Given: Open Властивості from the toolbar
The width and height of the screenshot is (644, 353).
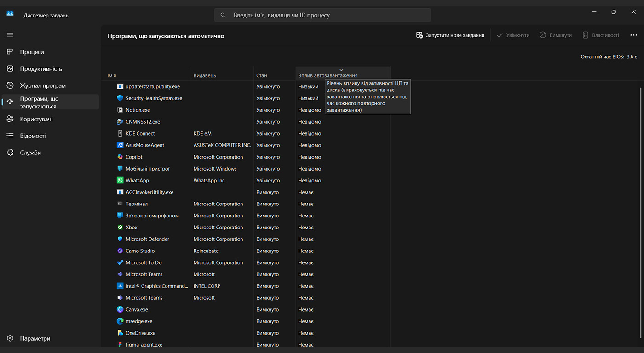Looking at the screenshot, I should (601, 35).
